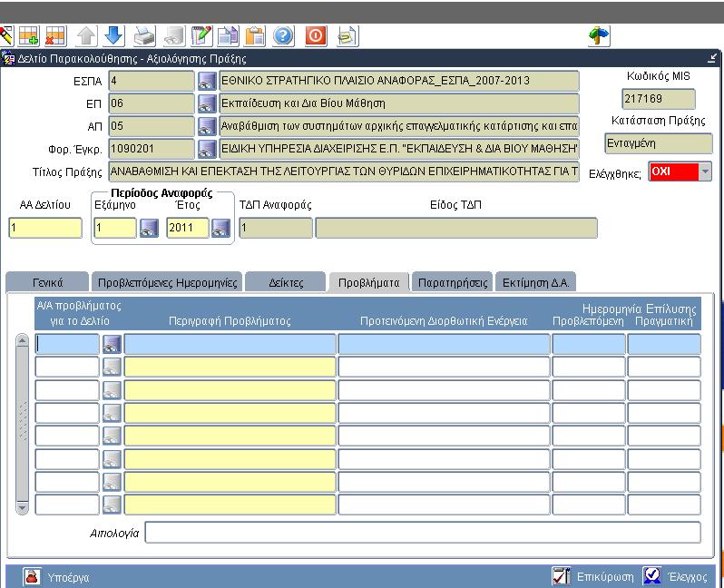Click the green signpost icon
This screenshot has width=724, height=588.
(600, 36)
